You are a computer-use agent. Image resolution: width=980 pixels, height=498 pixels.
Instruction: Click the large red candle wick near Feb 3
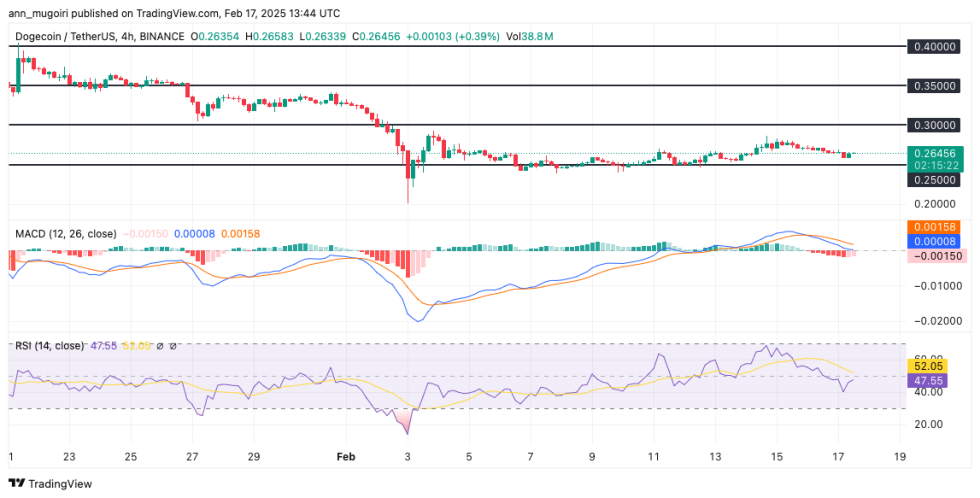coord(408,185)
